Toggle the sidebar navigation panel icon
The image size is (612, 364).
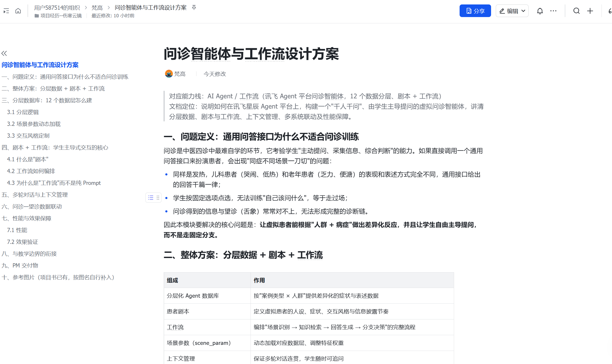click(6, 11)
